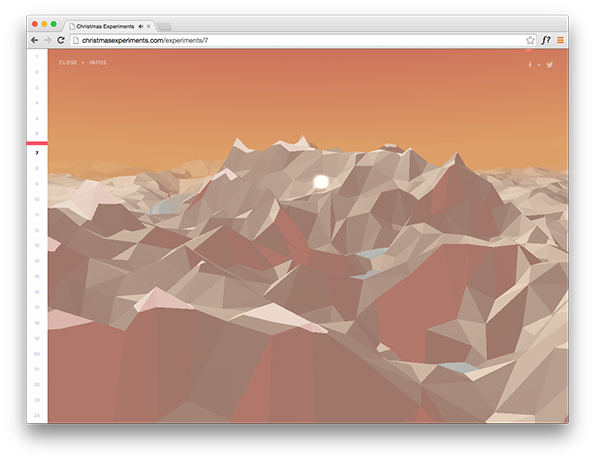Open the f? extension icon
Viewport: 595px width, 461px height.
546,40
